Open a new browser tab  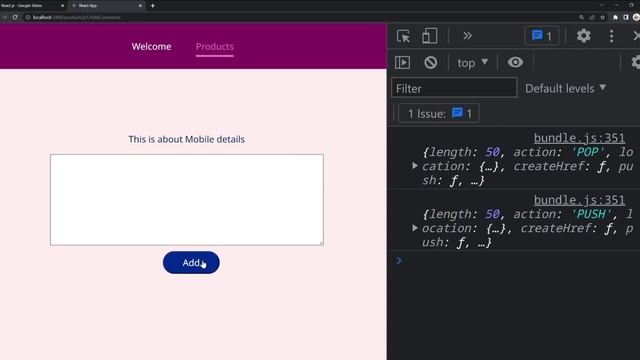[153, 6]
